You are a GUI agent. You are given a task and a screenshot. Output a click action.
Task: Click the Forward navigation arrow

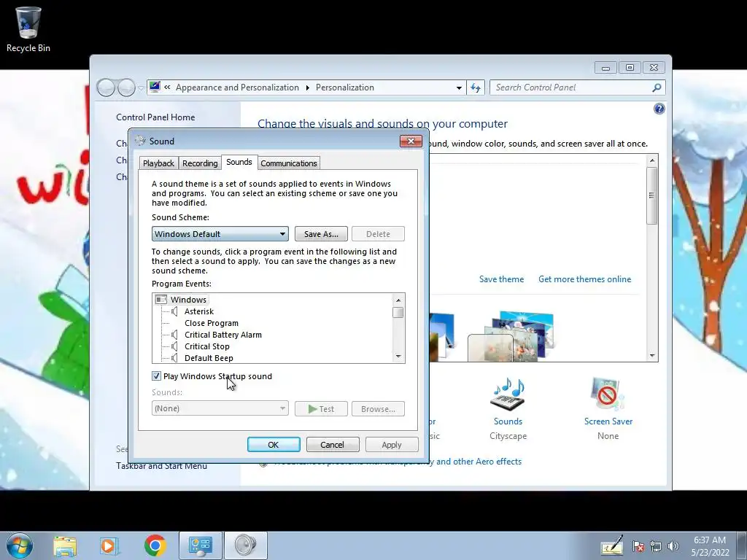point(126,87)
